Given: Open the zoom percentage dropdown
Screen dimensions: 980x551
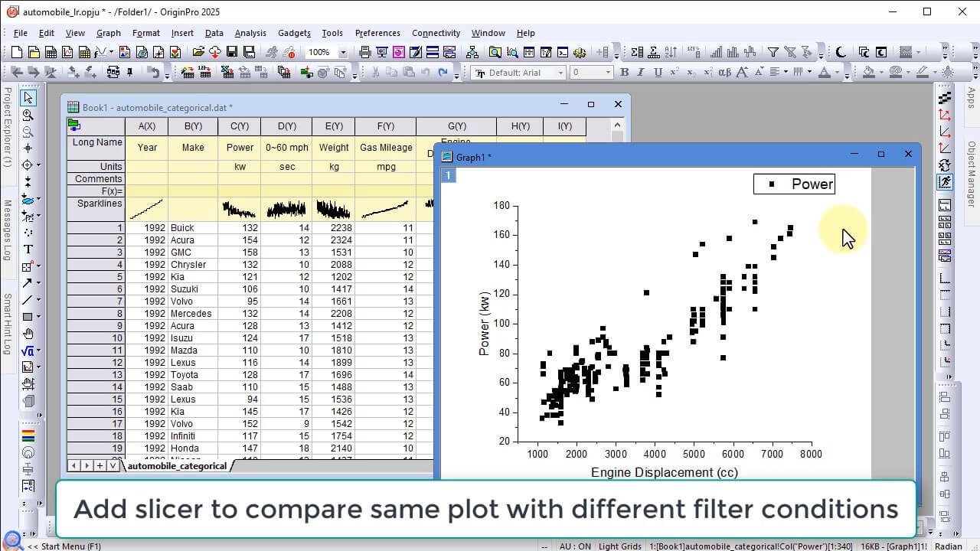Looking at the screenshot, I should tap(342, 53).
